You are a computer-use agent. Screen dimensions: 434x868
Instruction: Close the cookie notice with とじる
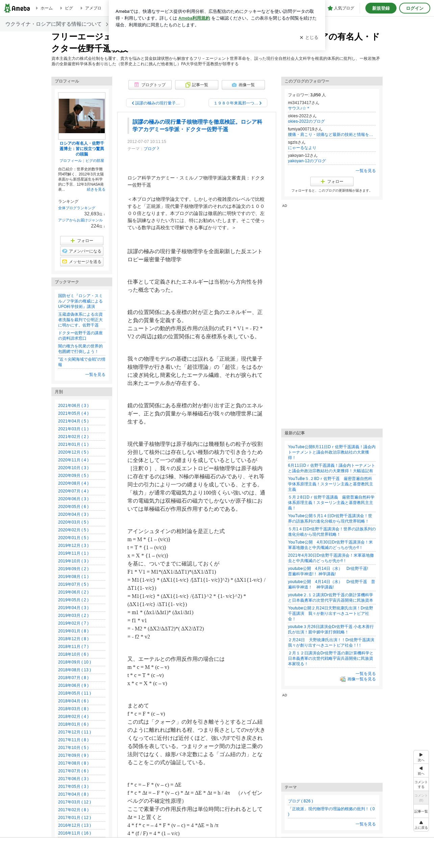pyautogui.click(x=309, y=38)
